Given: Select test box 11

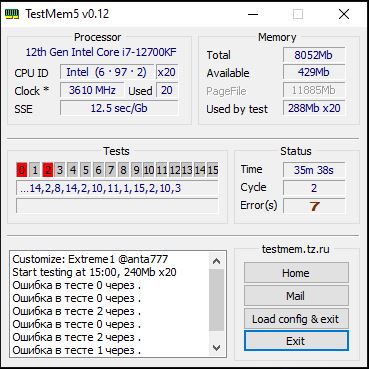Looking at the screenshot, I should [x=161, y=170].
